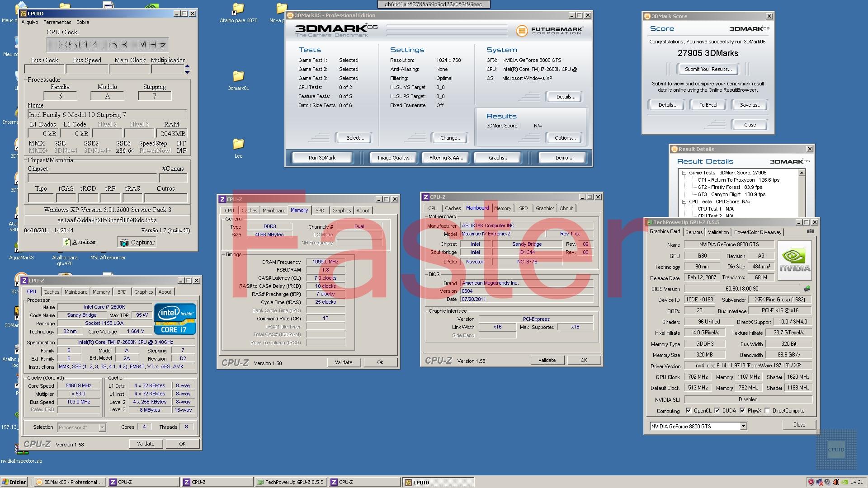Click CPUID window title bar icon
This screenshot has height=488, width=868.
click(23, 14)
